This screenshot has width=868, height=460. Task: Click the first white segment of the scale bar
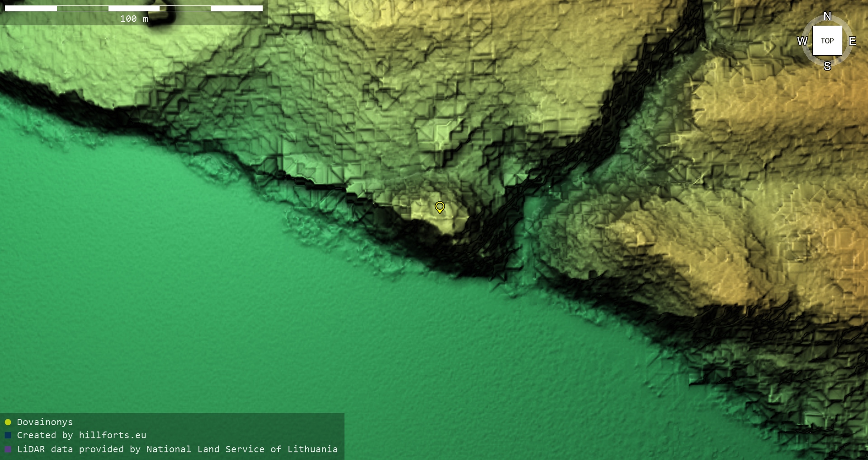click(x=31, y=8)
